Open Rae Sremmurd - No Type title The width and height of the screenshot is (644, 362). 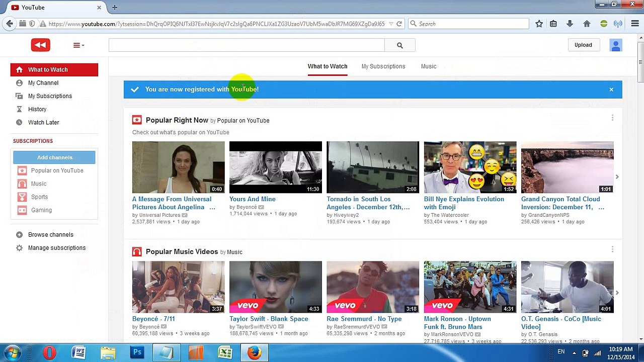pos(364,319)
